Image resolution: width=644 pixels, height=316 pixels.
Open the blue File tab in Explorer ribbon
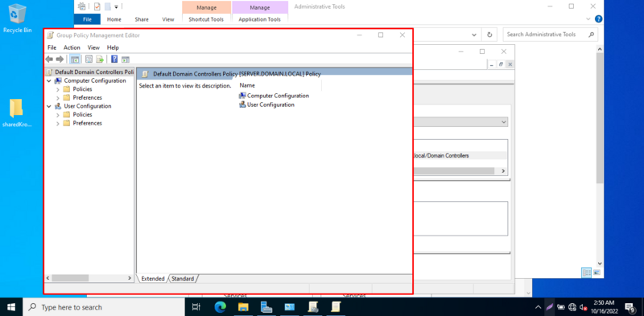click(87, 19)
